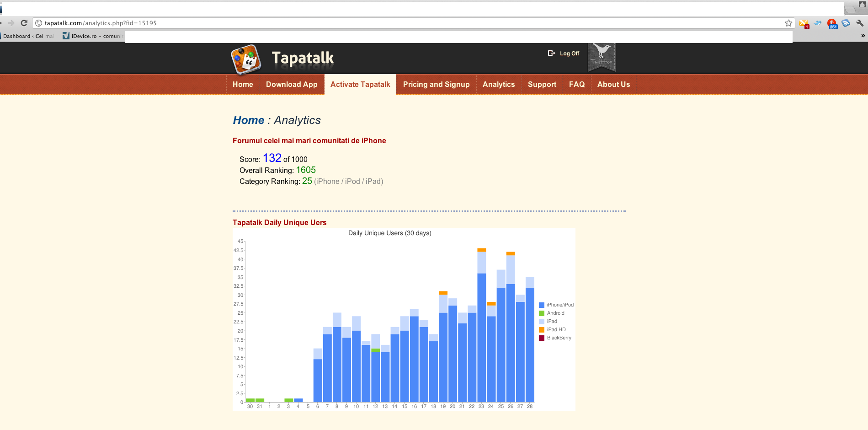
Task: Go to Pricing and Signup page
Action: click(436, 84)
